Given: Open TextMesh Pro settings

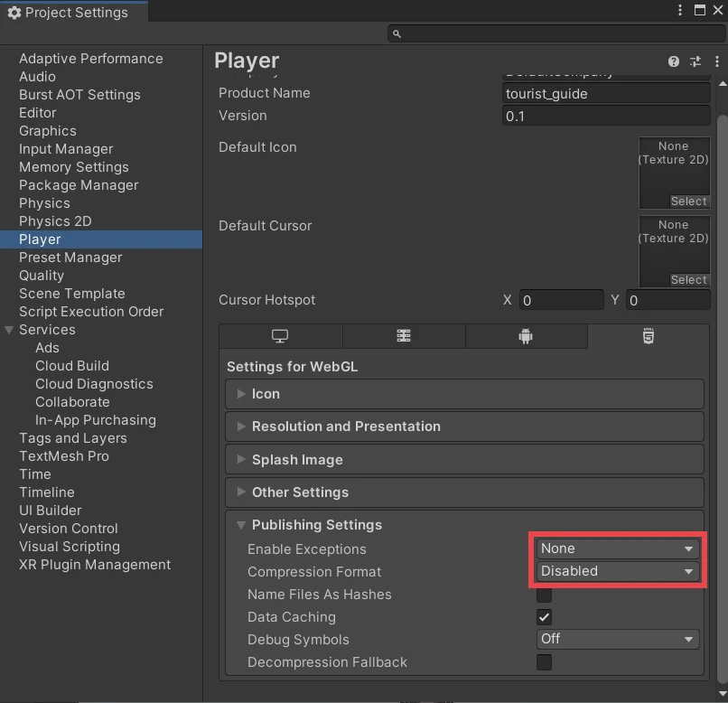Looking at the screenshot, I should (64, 456).
